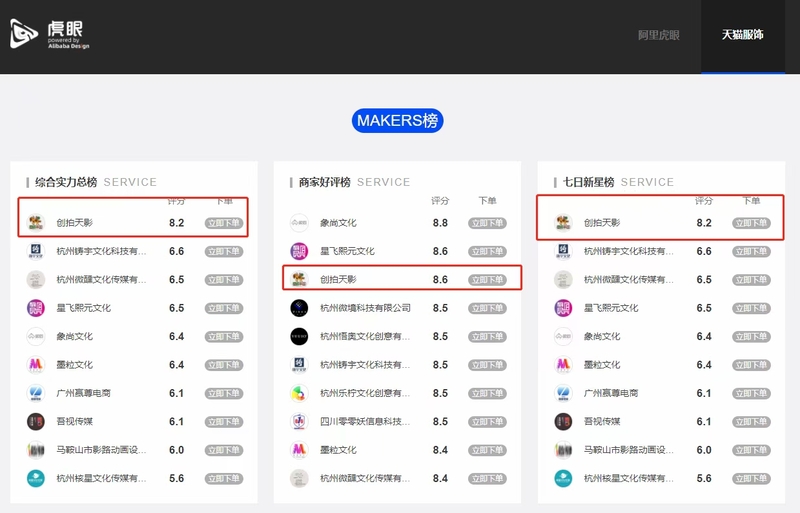Click 广州赢尊电商 logo in 综合实力总榜
This screenshot has height=513, width=800.
point(36,393)
